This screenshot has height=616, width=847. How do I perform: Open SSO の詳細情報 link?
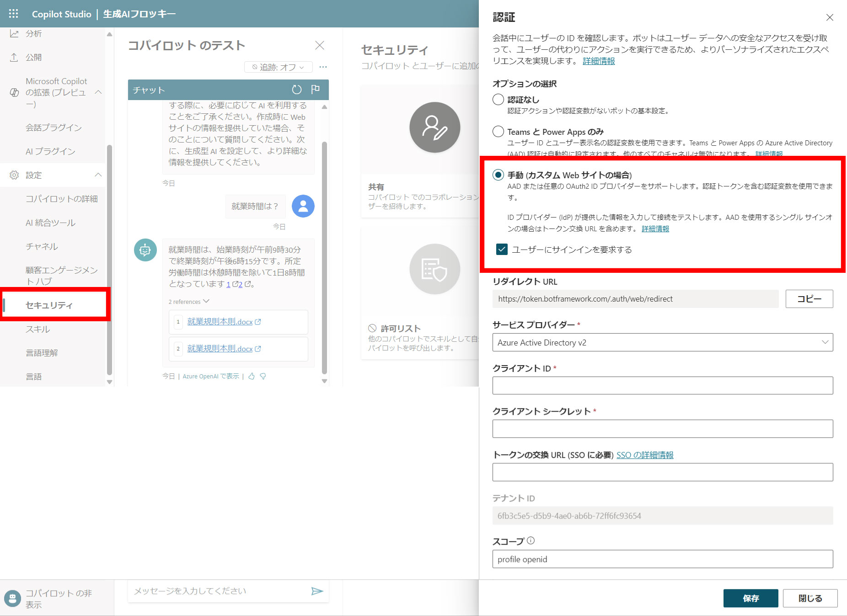(645, 455)
